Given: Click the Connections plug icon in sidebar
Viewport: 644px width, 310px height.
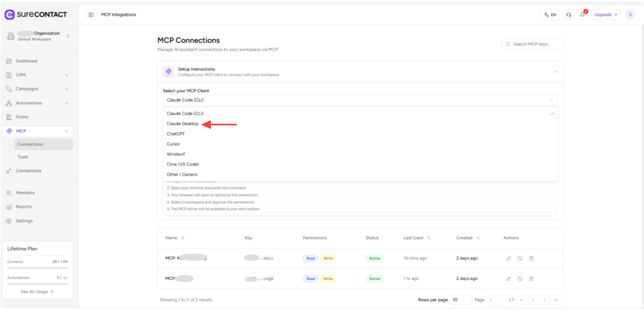Looking at the screenshot, I should (x=9, y=171).
